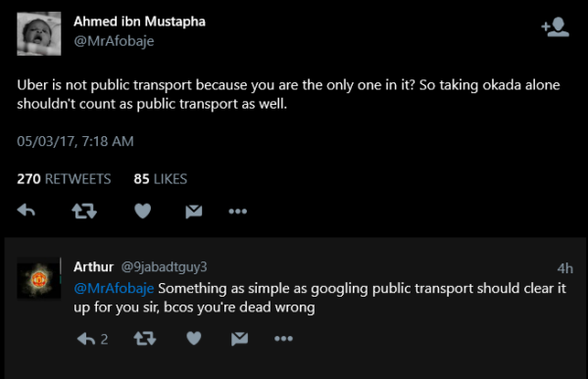Click the @MrAfobaje mention in Arthur's reply
Screen dimensions: 588x379
[114, 288]
